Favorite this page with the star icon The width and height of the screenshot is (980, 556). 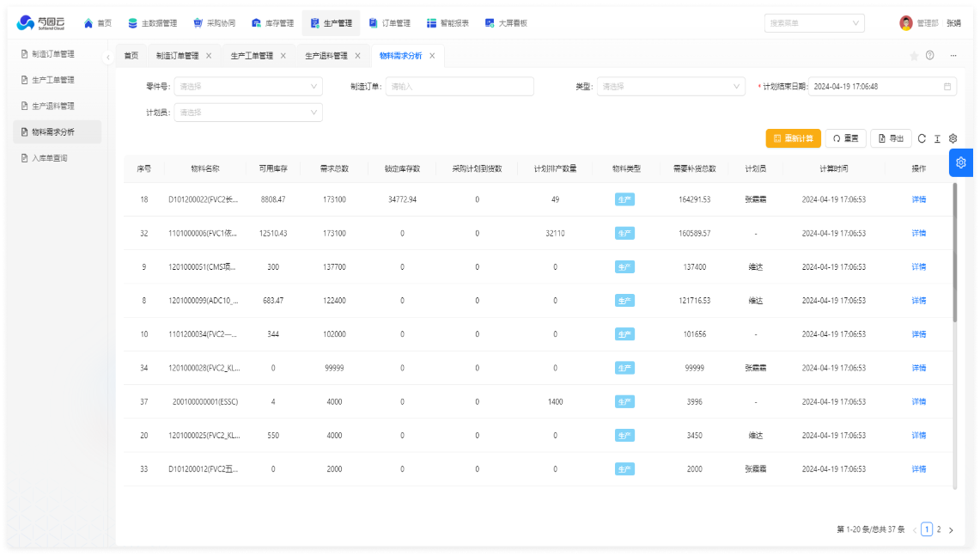tap(914, 56)
